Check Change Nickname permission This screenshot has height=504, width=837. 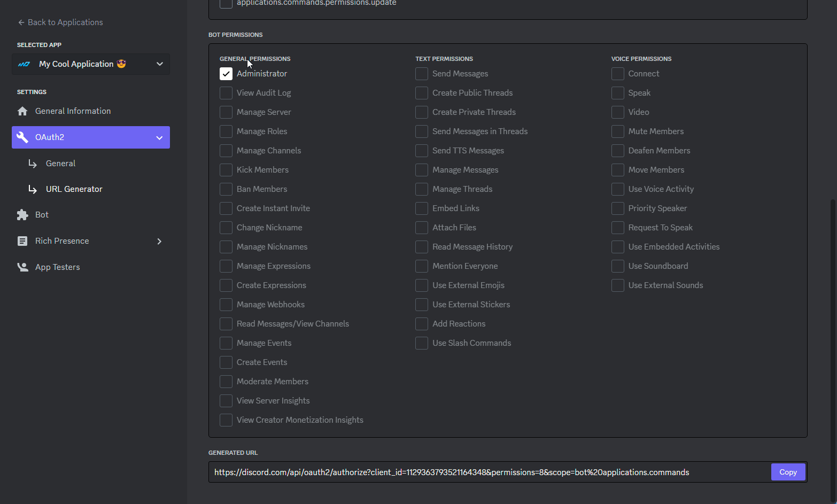[x=226, y=228]
